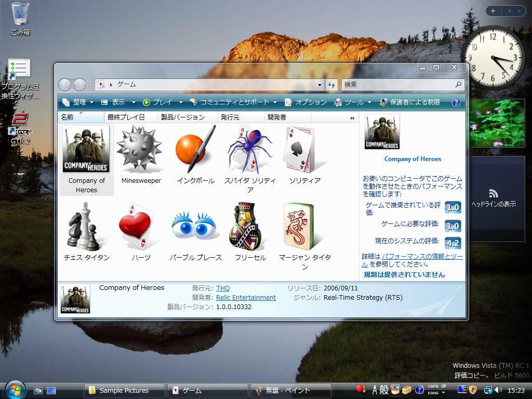Click the current system rating 4.2 badge
Viewport: 532px width, 399px height.
point(453,243)
